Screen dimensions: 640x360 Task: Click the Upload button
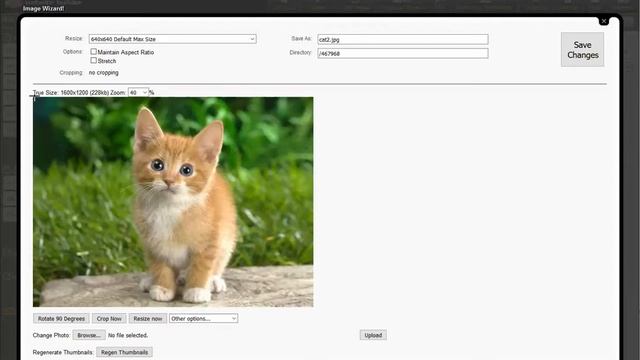373,335
